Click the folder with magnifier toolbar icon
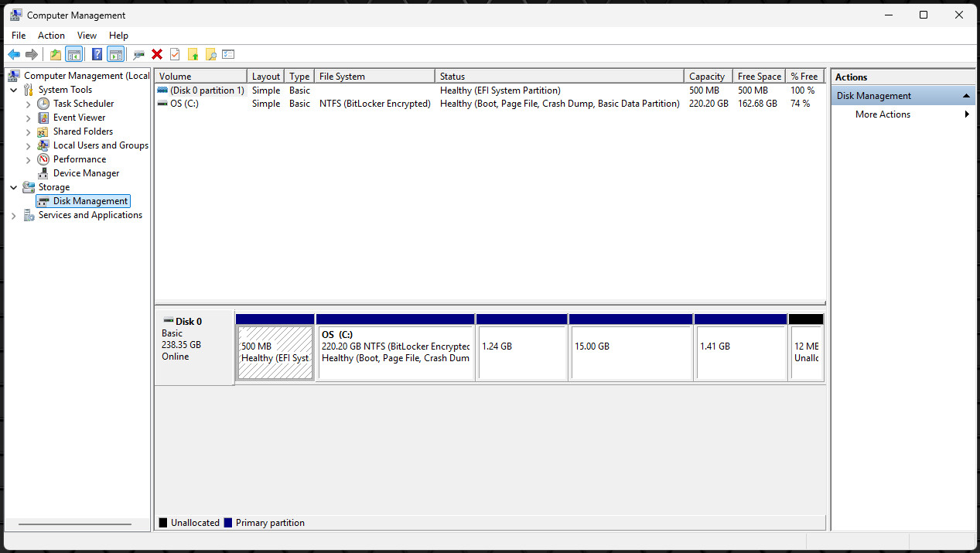Screen dimensions: 980x553 [210, 54]
